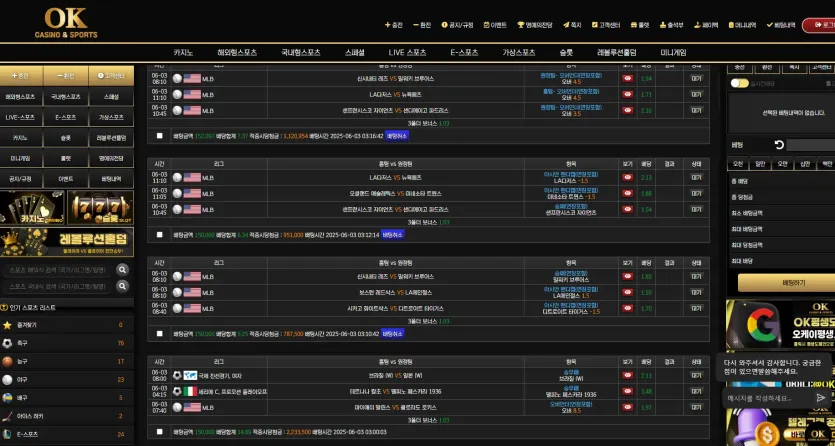View bet row with odds 3.48
Image resolution: width=835 pixels, height=446 pixels.
[x=628, y=391]
